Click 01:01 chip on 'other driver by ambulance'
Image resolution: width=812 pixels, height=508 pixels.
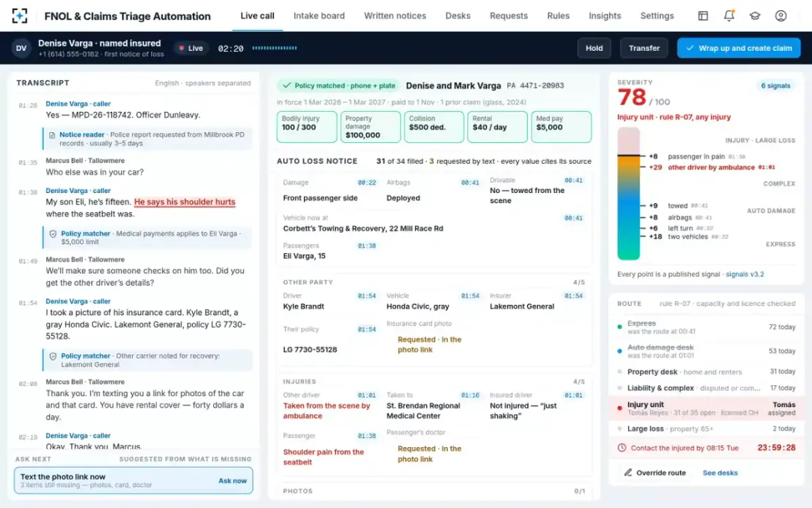coord(767,167)
